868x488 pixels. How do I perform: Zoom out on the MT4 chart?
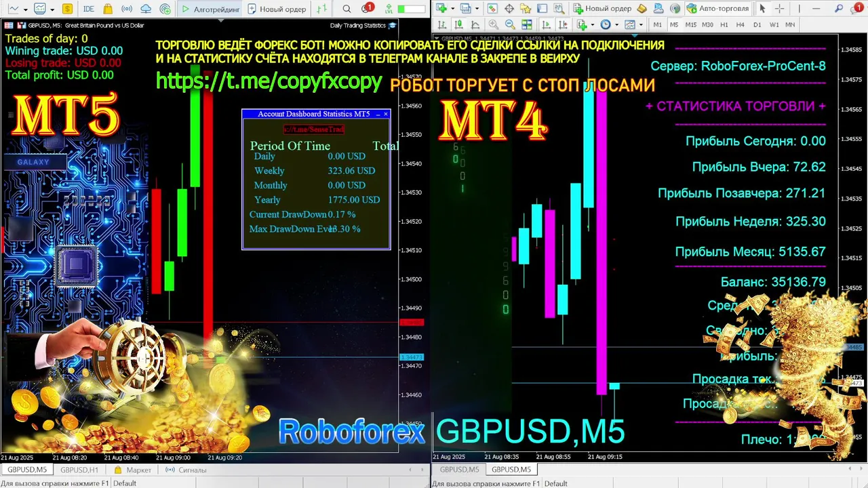(x=510, y=24)
